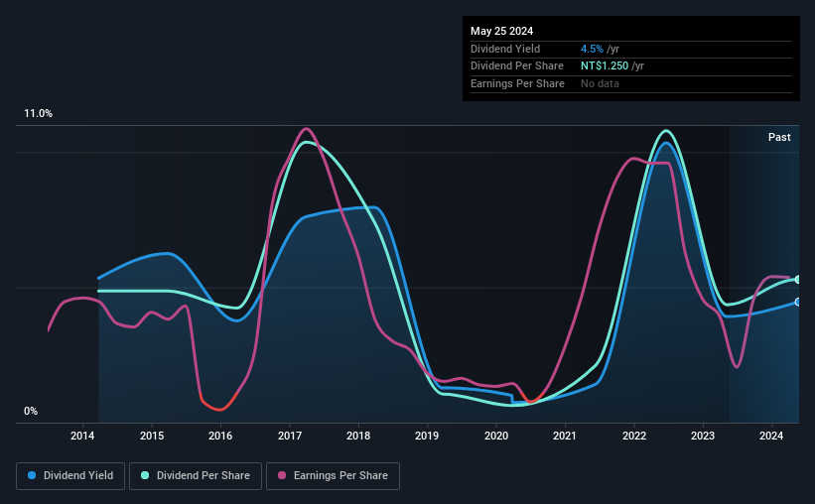
Task: Click the 2022 axis label
Action: (634, 436)
